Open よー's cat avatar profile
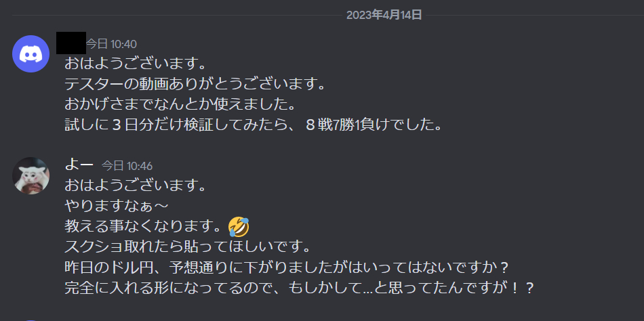 point(31,175)
